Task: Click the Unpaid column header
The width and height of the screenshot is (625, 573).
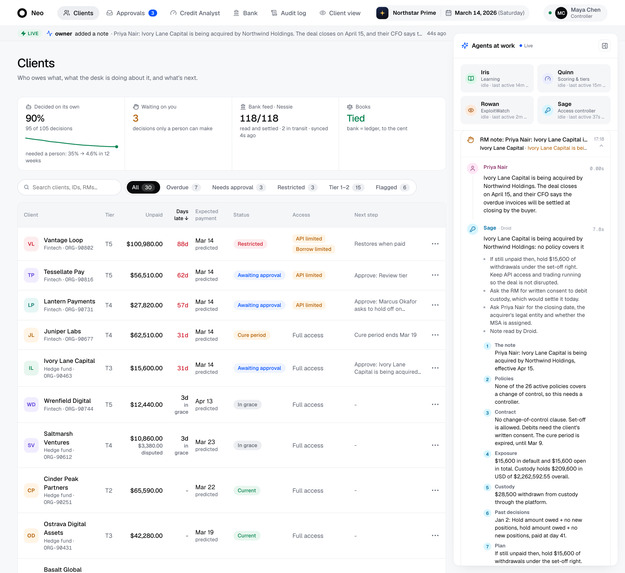Action: (154, 215)
